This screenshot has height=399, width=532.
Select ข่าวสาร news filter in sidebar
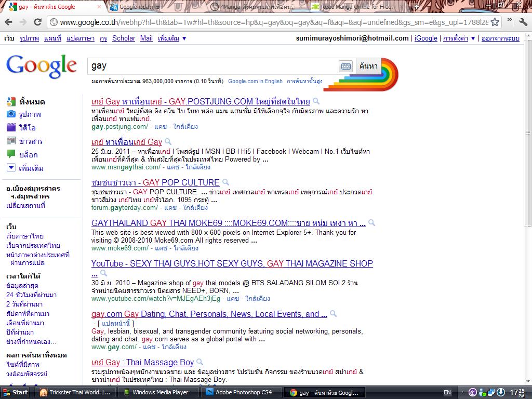point(25,141)
